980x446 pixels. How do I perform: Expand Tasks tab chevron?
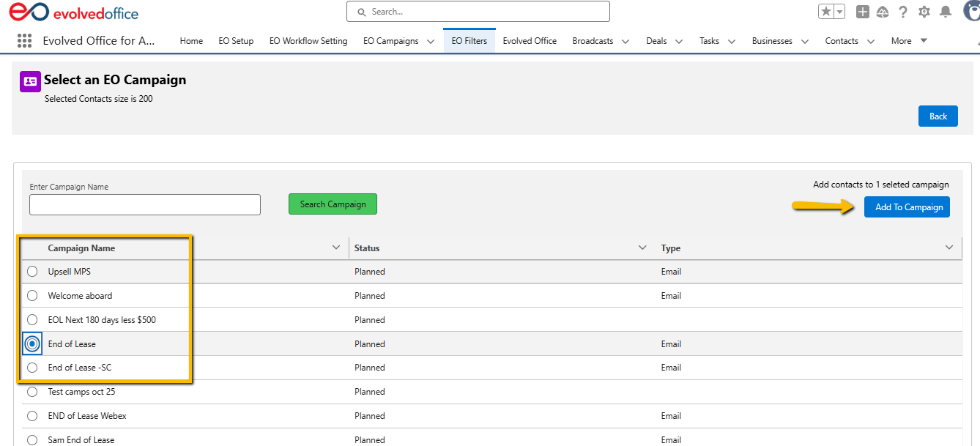pos(731,42)
